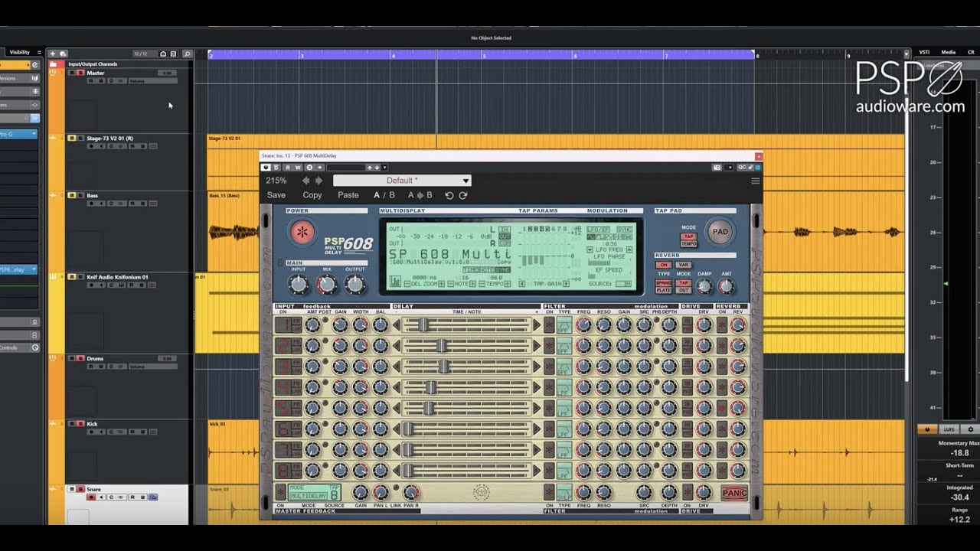Toggle tap 5 on button
Screen dimensions: 980x551
[282, 408]
